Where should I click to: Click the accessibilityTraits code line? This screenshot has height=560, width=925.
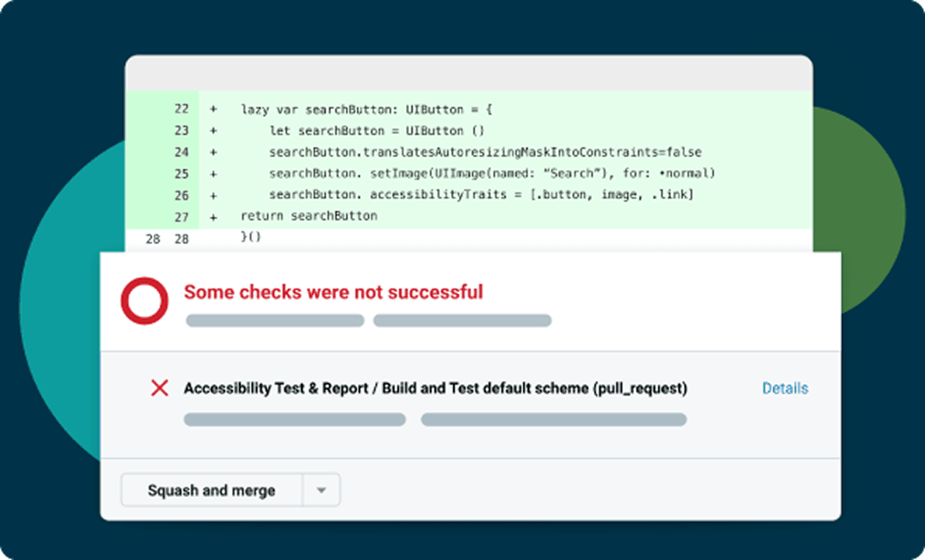coord(481,195)
